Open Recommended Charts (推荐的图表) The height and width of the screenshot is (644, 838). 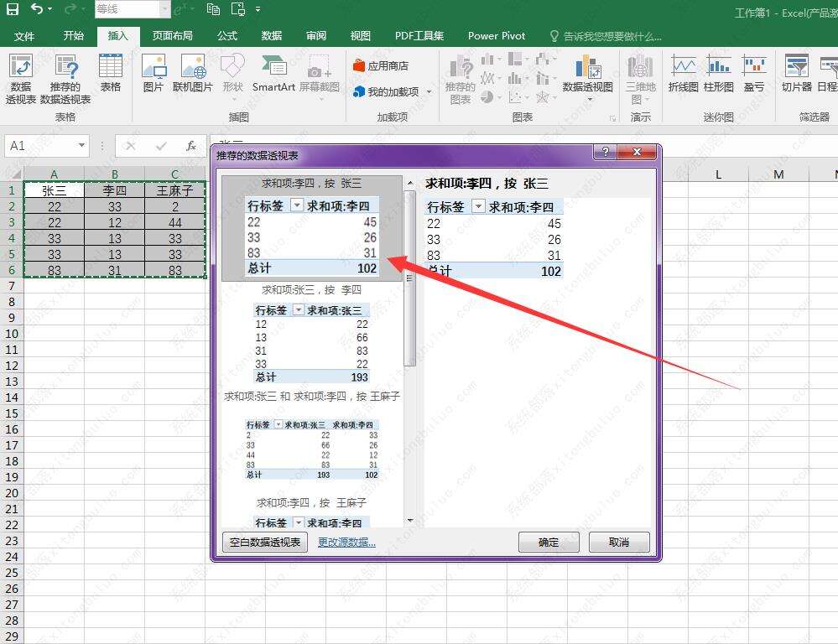point(461,79)
